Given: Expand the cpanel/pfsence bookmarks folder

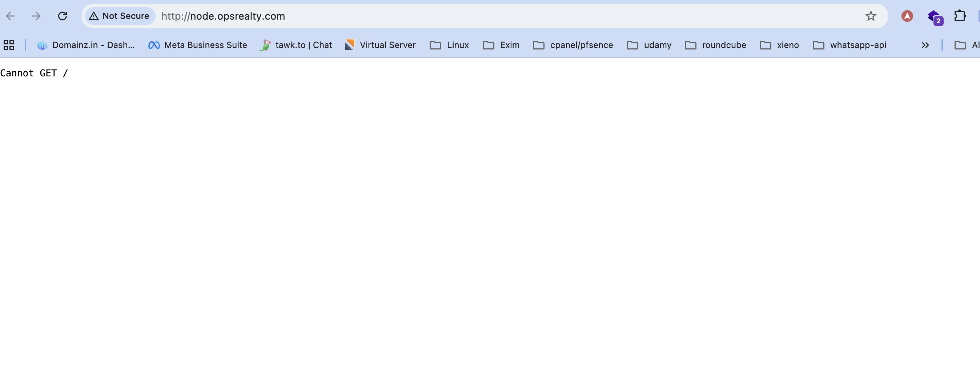Looking at the screenshot, I should click(x=573, y=45).
